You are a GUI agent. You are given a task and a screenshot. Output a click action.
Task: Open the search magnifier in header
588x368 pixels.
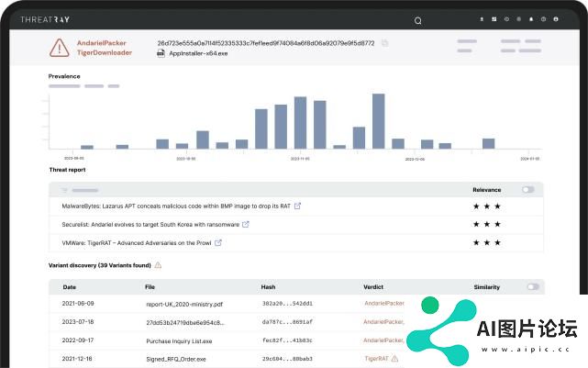[x=417, y=20]
